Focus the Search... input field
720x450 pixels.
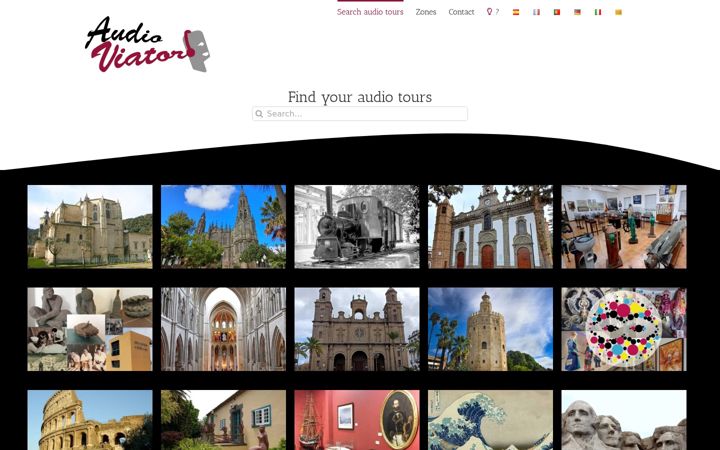[360, 114]
